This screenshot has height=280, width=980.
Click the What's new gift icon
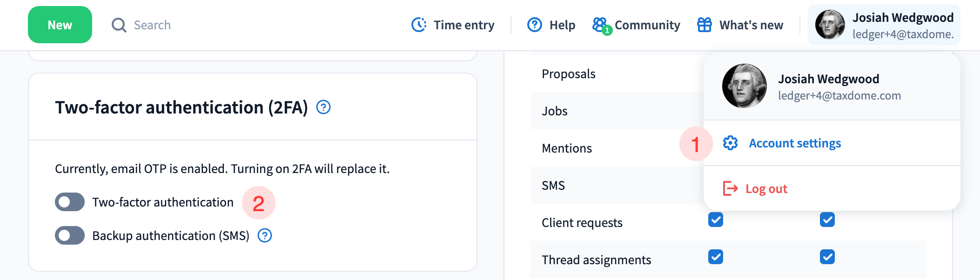click(705, 25)
